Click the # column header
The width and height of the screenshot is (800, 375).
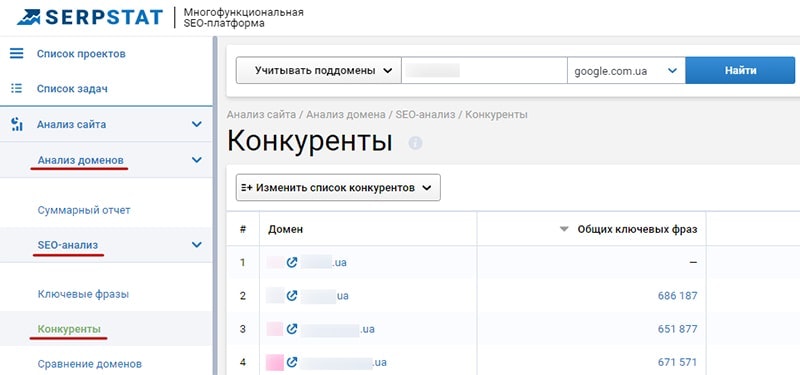(x=243, y=230)
